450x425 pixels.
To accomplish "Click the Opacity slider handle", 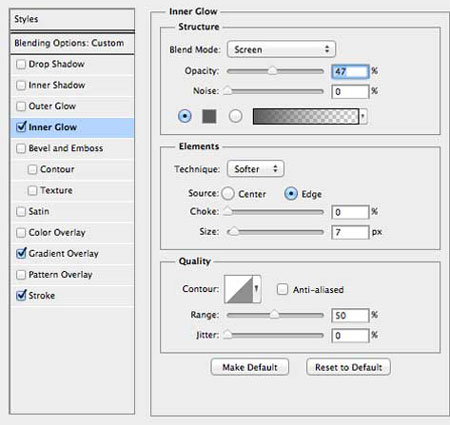I will click(x=273, y=71).
